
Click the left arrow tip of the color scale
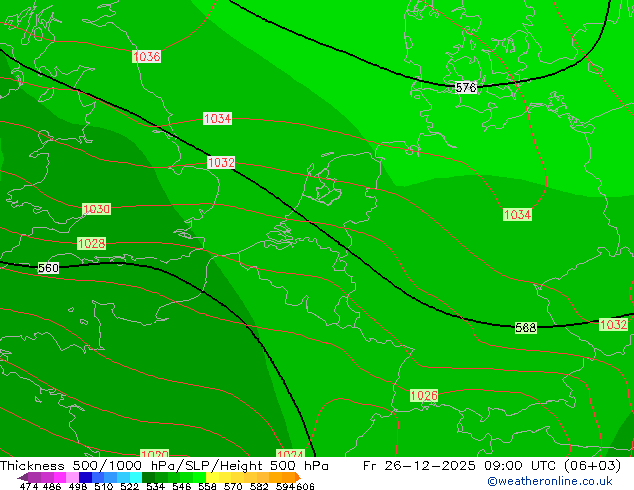22,478
